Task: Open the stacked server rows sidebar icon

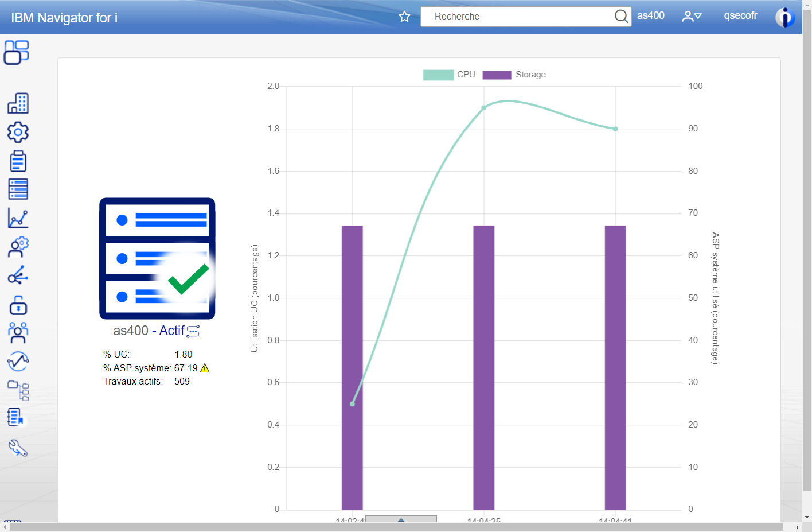Action: point(18,189)
